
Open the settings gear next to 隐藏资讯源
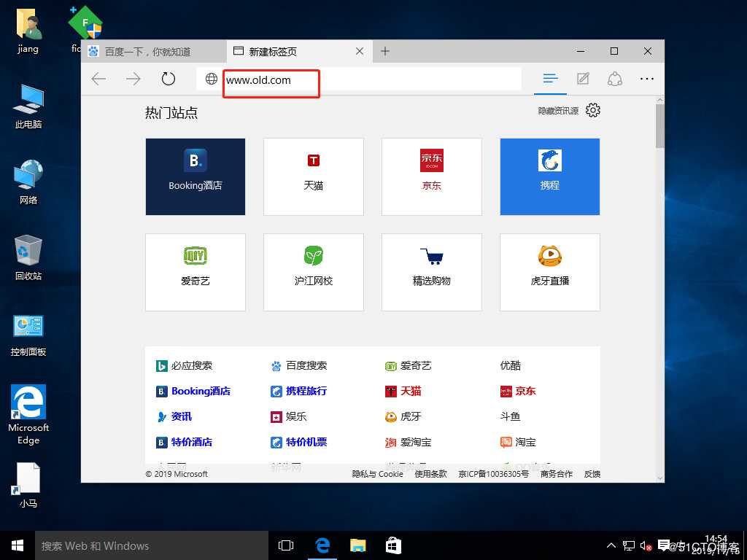[593, 111]
